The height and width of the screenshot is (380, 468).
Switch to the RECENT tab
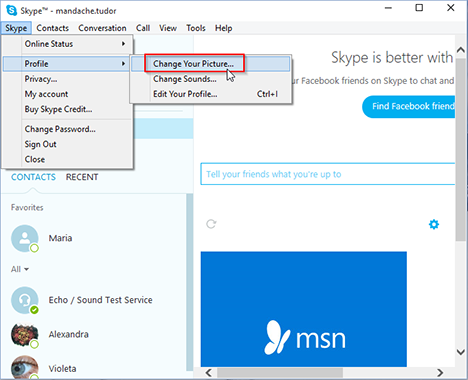tap(82, 177)
